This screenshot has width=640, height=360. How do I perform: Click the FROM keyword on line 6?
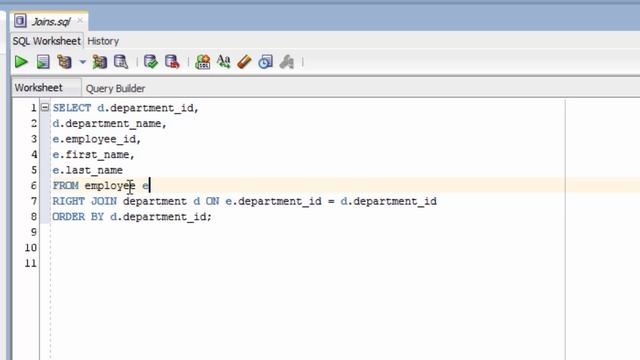tap(65, 186)
